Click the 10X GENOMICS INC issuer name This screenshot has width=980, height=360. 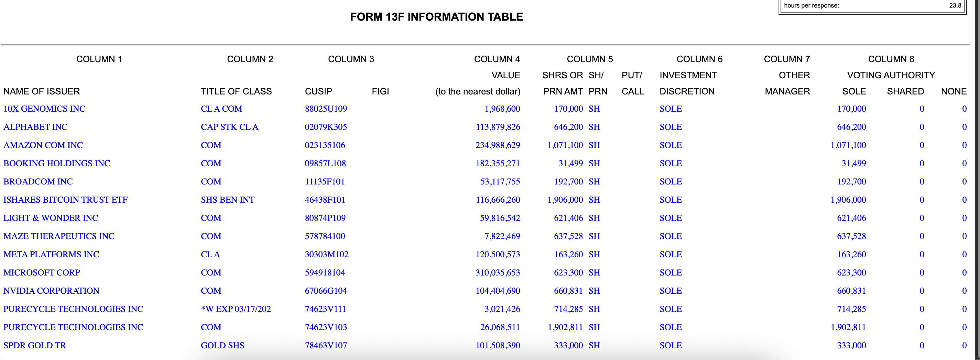point(44,109)
